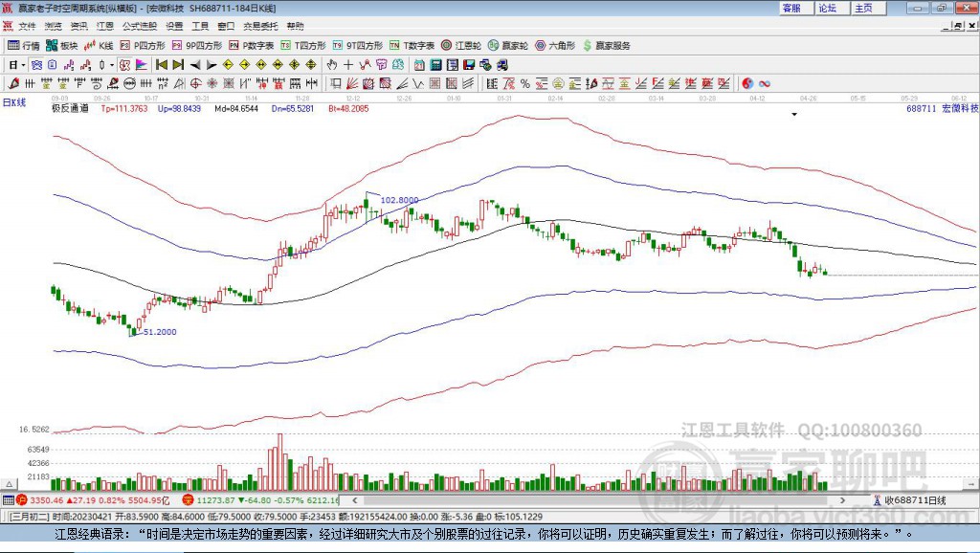980x553 pixels.
Task: Click the 极反通道 indicator label
Action: [x=70, y=108]
